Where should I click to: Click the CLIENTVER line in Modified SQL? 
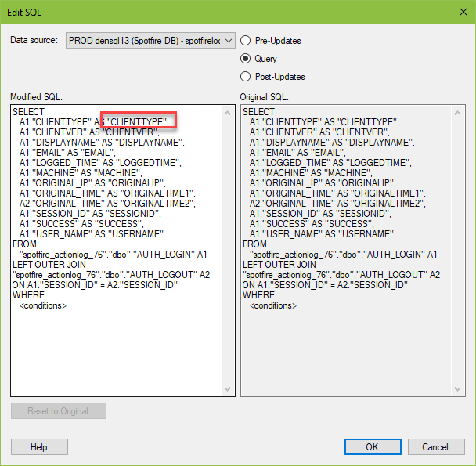[89, 132]
